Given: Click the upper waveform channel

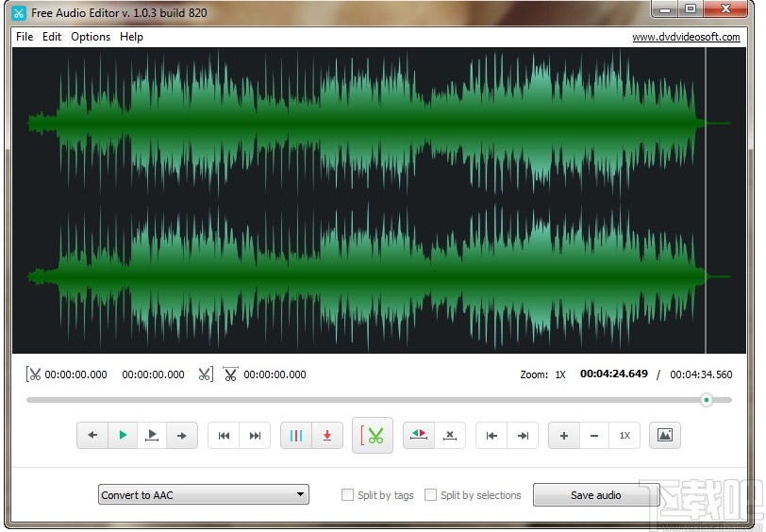Looking at the screenshot, I should point(379,124).
